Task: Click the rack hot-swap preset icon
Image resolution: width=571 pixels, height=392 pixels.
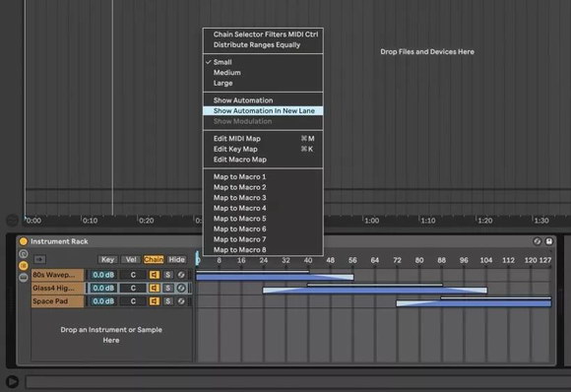Action: coord(537,241)
